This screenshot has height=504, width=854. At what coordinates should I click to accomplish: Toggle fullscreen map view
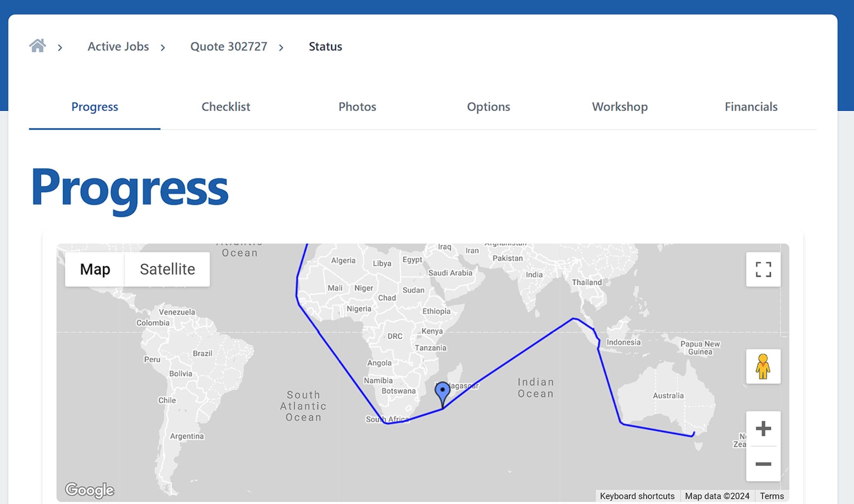[x=763, y=270]
